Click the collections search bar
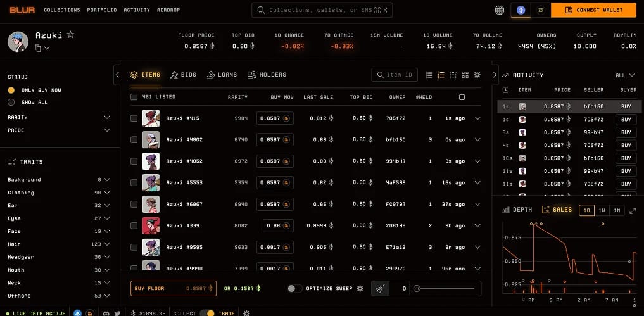 click(x=322, y=10)
